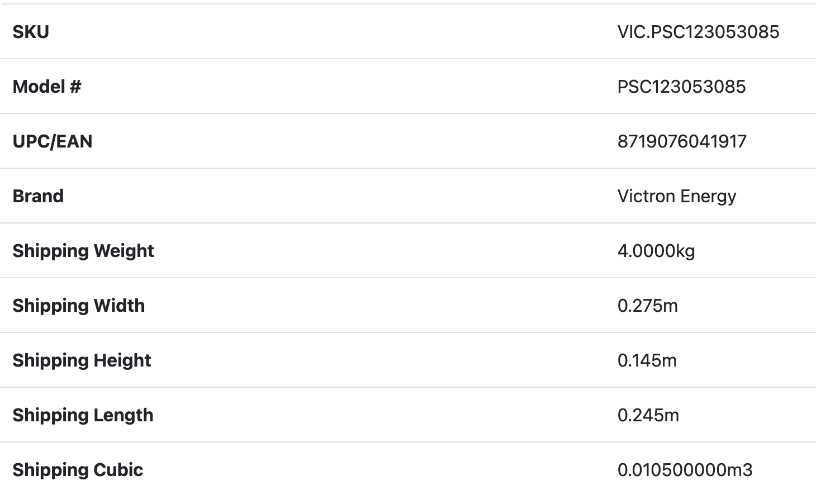Click the Shipping Length value 0.245m

(x=648, y=415)
